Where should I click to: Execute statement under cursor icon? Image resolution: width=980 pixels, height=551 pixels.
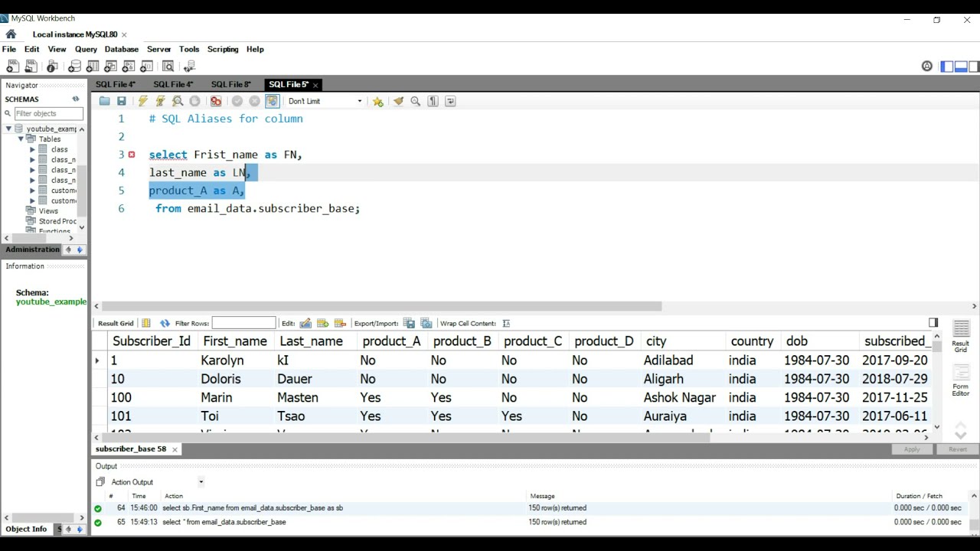[160, 101]
